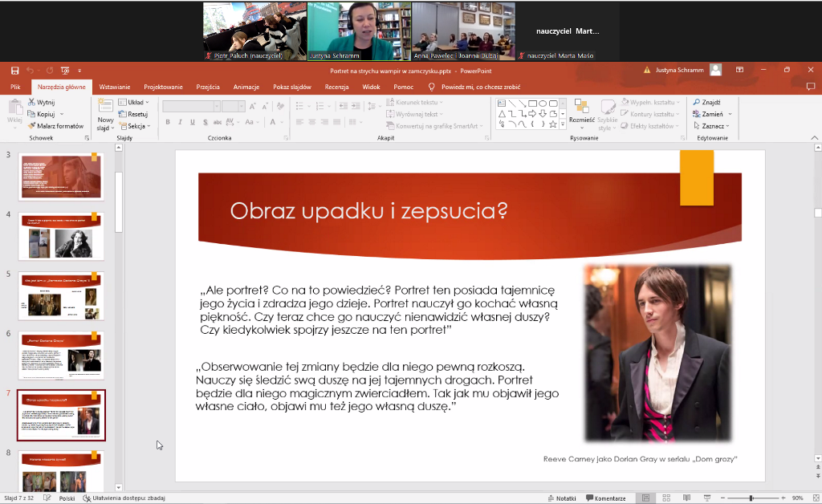Screen dimensions: 822x504
Task: Switch to slide sorter view icon
Action: pos(665,498)
